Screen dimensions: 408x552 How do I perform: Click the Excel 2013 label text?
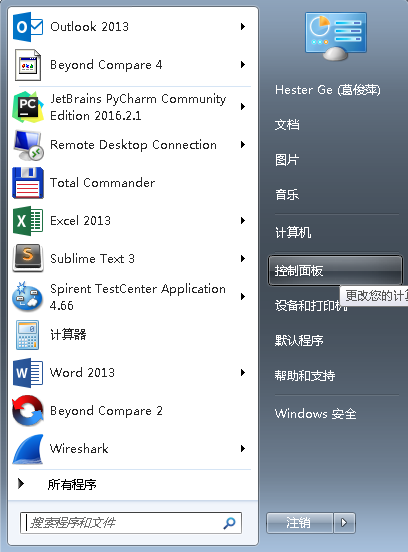[81, 221]
